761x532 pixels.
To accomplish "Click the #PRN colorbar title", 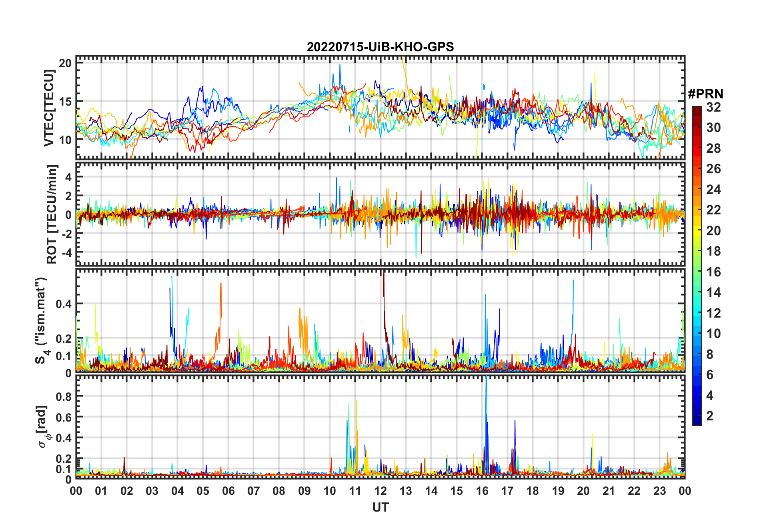I will pyautogui.click(x=706, y=94).
